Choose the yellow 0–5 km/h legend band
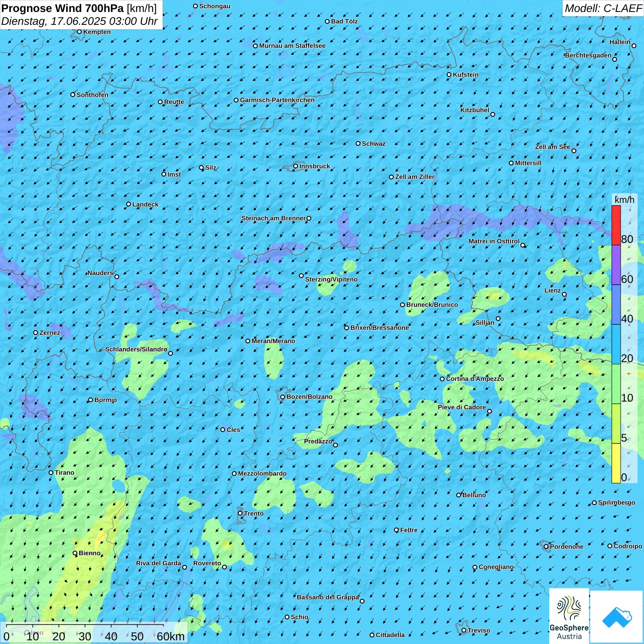The width and height of the screenshot is (644, 644). coord(616,463)
